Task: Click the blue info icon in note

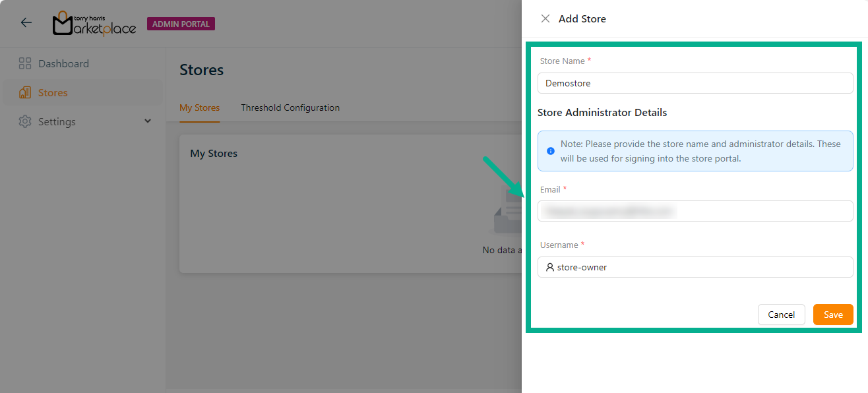Action: pyautogui.click(x=551, y=151)
